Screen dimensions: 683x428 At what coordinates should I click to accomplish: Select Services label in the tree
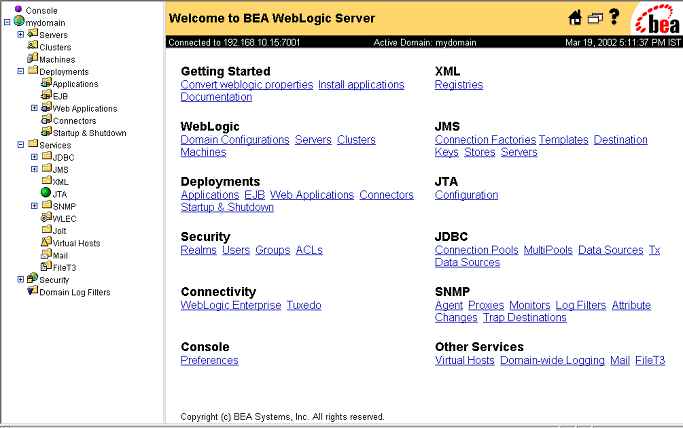(55, 145)
